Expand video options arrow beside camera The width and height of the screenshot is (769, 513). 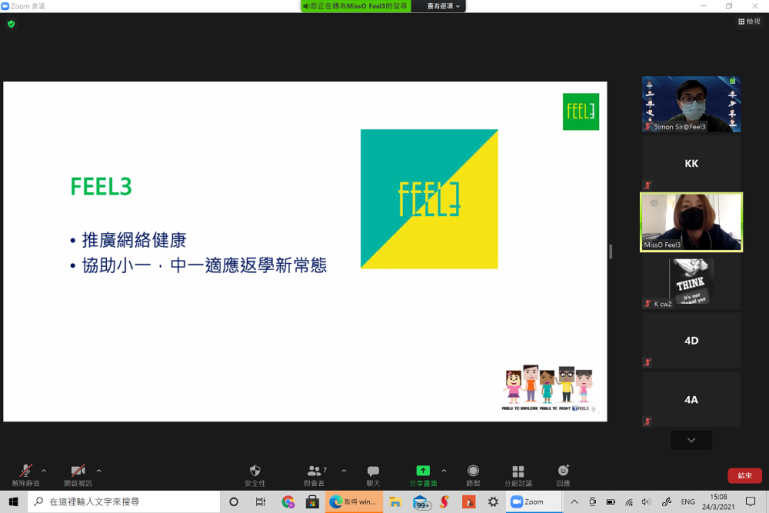pos(99,471)
